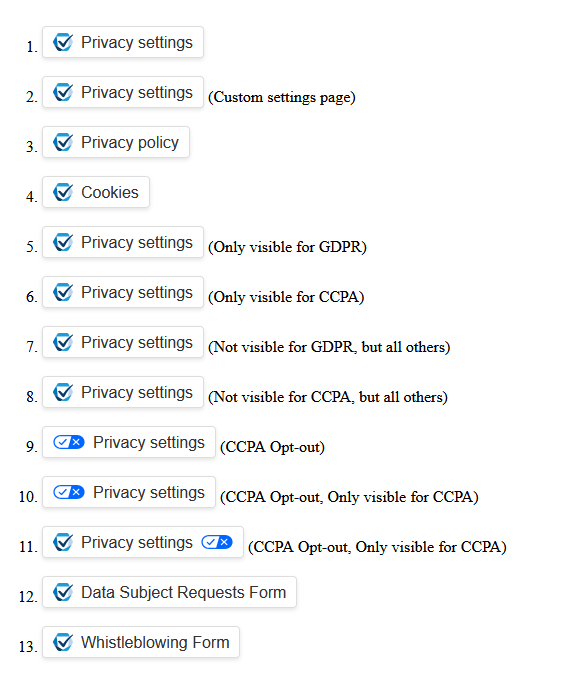564x687 pixels.
Task: Open the first Privacy settings button
Action: (x=123, y=42)
